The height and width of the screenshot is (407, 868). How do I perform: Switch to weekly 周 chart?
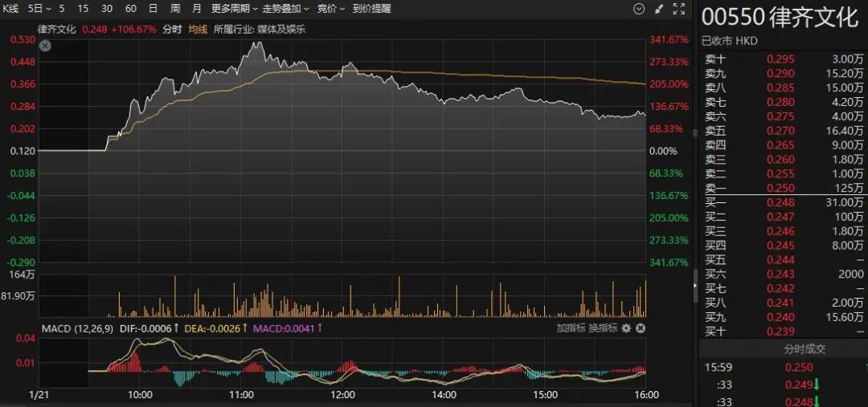pos(175,8)
